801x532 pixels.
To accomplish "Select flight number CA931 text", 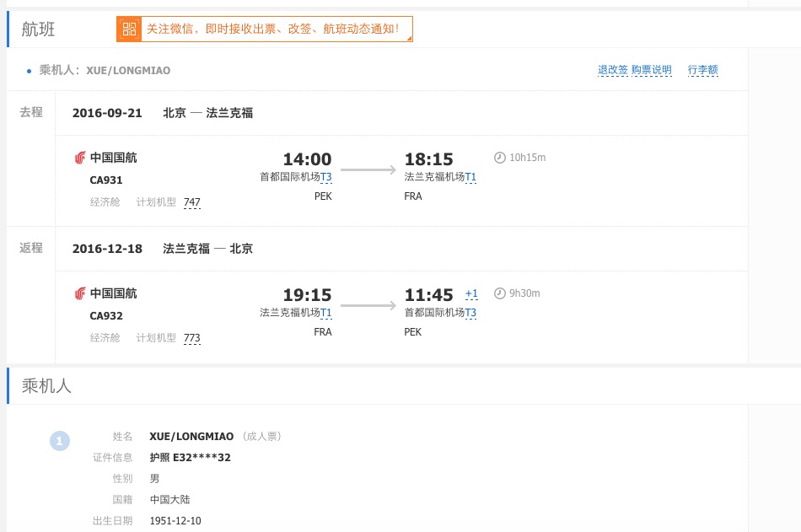I will tap(106, 180).
